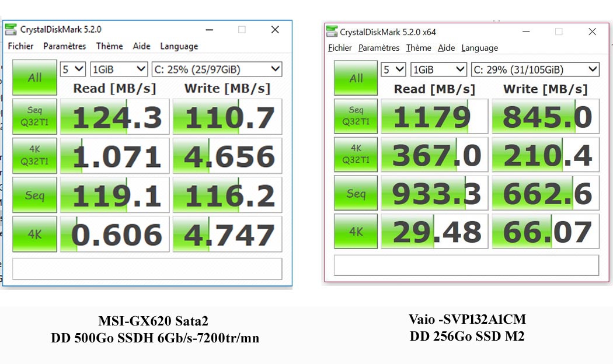Start 4K test in the 5.2.0 window
The width and height of the screenshot is (613, 364).
[x=34, y=234]
